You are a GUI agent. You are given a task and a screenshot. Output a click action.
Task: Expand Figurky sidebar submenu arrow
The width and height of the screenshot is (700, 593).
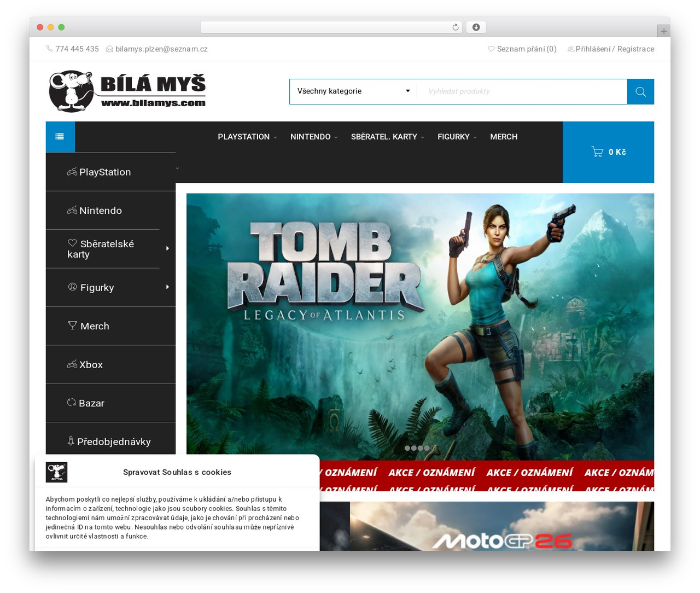coord(167,287)
